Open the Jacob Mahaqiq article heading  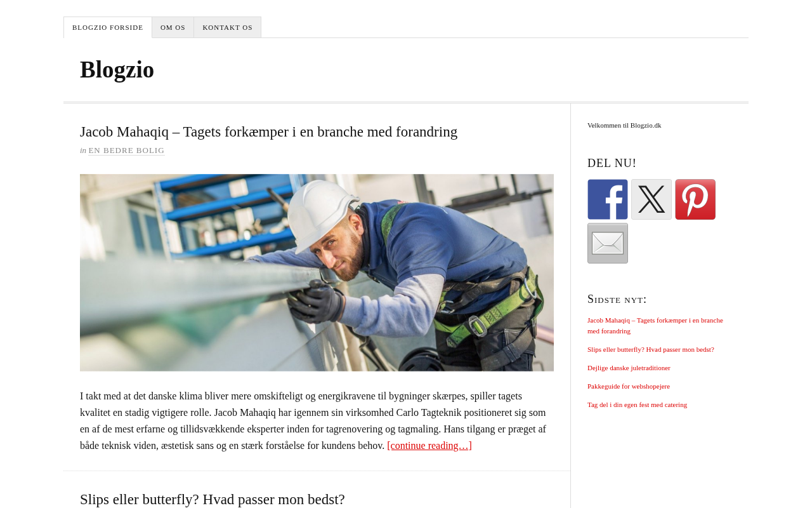tap(268, 132)
